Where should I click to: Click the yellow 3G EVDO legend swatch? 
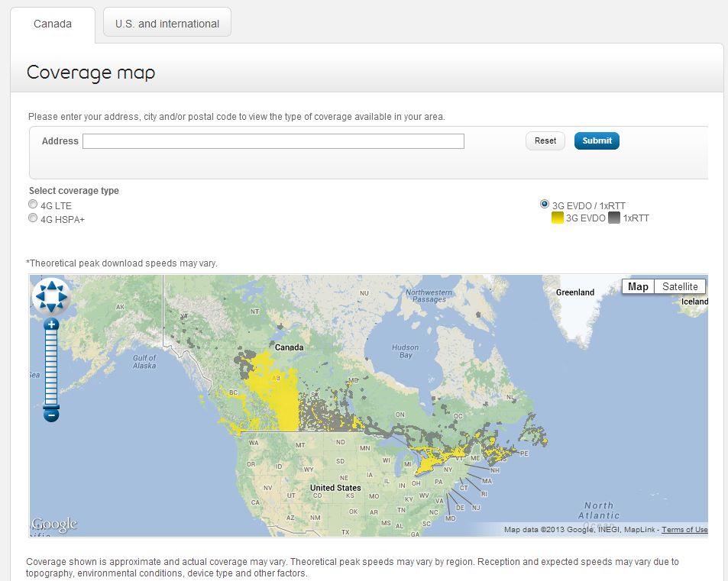point(558,218)
